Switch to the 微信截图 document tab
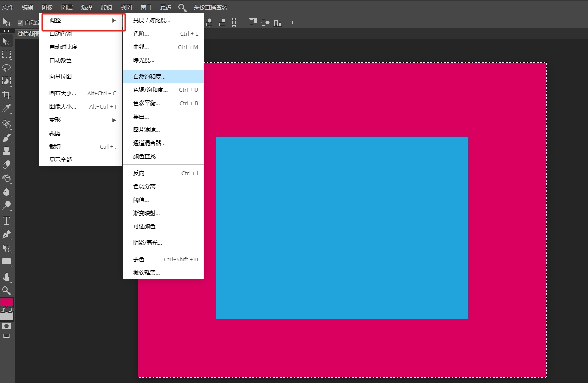The height and width of the screenshot is (383, 588). pos(28,33)
